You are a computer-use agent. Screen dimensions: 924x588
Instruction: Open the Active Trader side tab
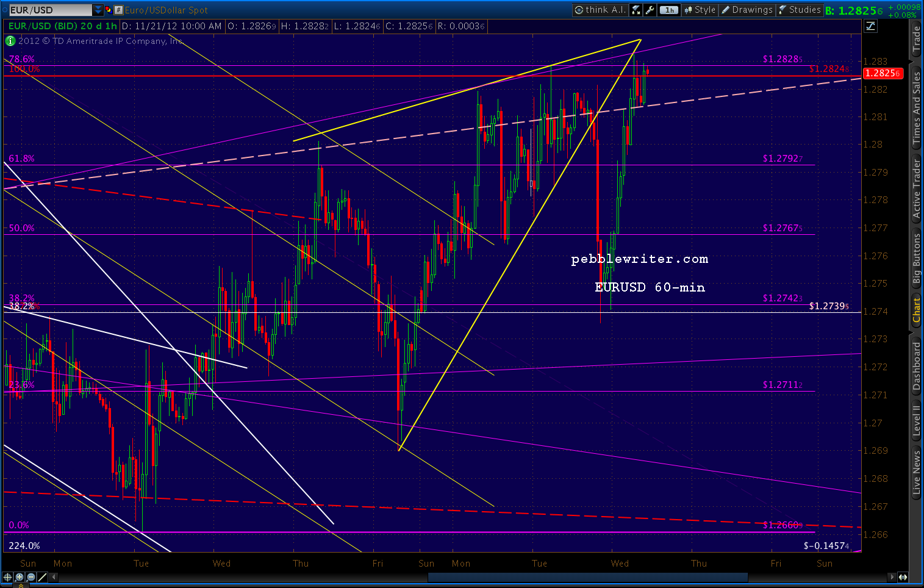tap(916, 188)
